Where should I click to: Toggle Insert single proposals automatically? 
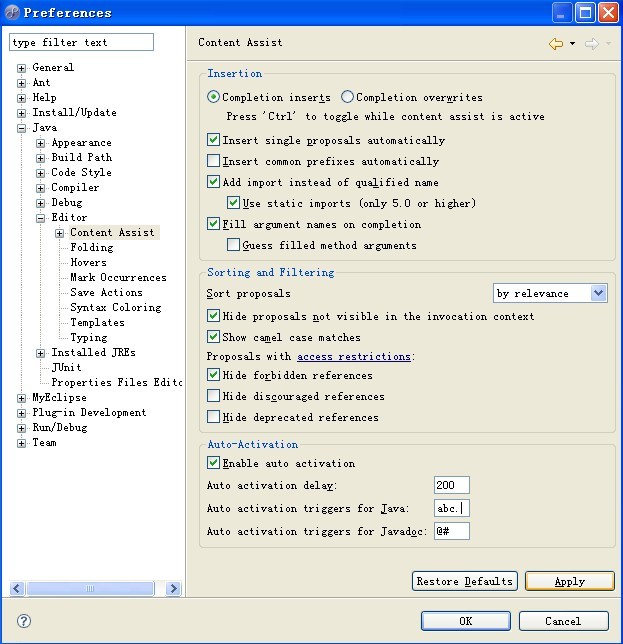(x=213, y=140)
